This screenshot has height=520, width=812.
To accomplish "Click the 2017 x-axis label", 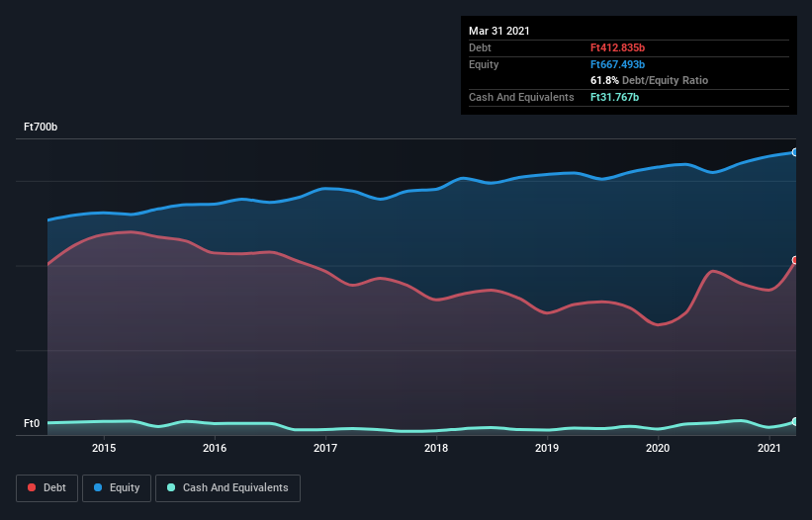I will tap(325, 448).
